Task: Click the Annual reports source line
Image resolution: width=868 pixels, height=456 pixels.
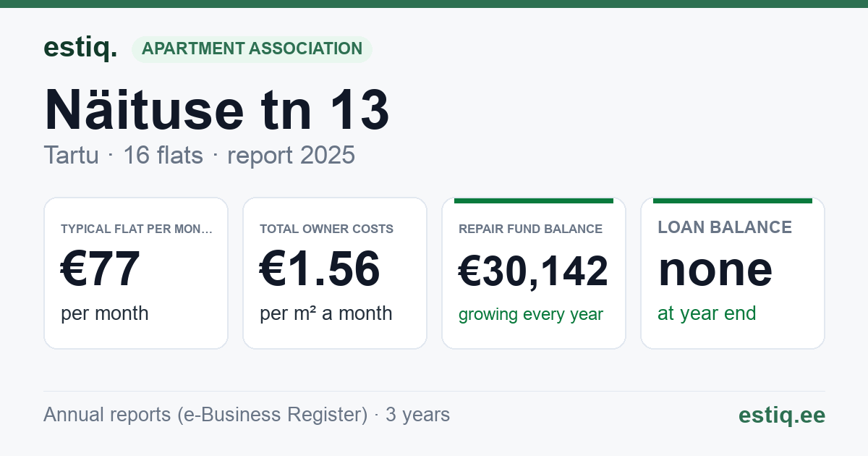Action: [x=247, y=415]
